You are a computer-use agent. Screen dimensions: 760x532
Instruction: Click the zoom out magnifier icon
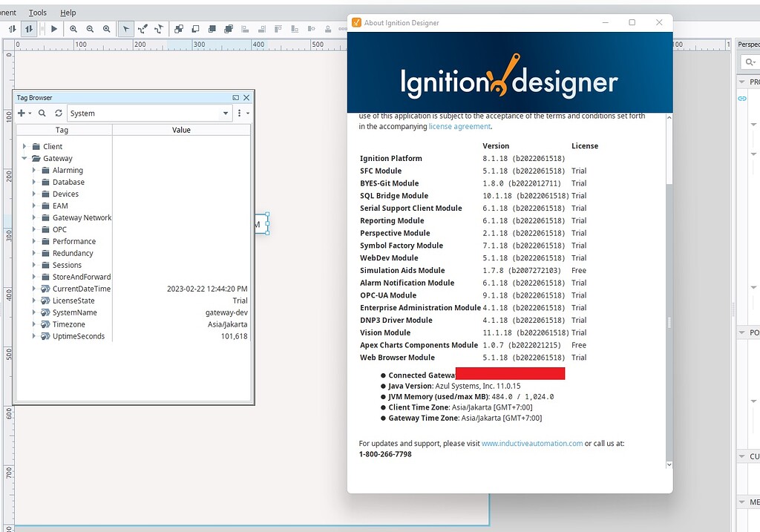(x=90, y=29)
